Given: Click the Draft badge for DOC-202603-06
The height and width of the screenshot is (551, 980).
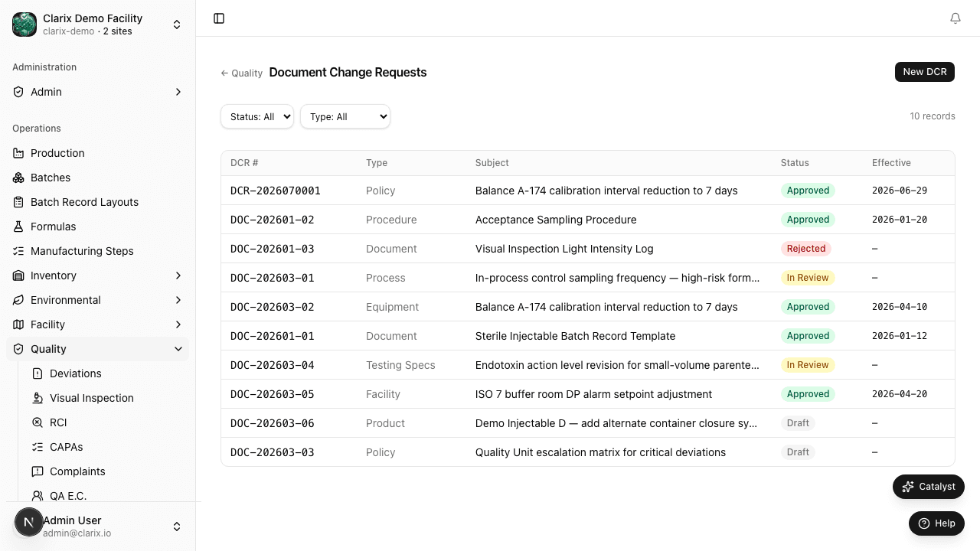Looking at the screenshot, I should click(798, 423).
